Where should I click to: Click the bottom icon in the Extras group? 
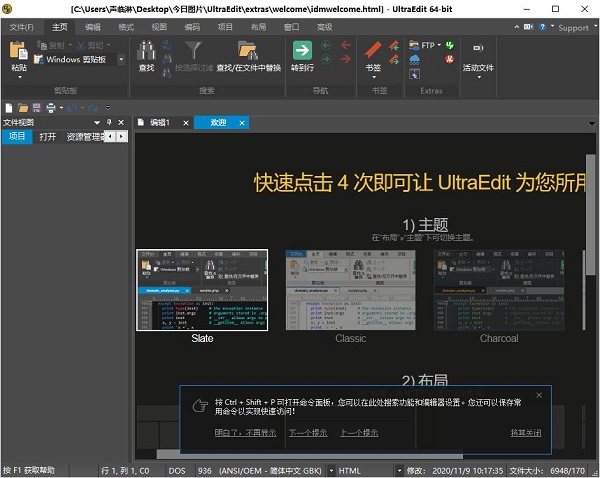pyautogui.click(x=414, y=74)
